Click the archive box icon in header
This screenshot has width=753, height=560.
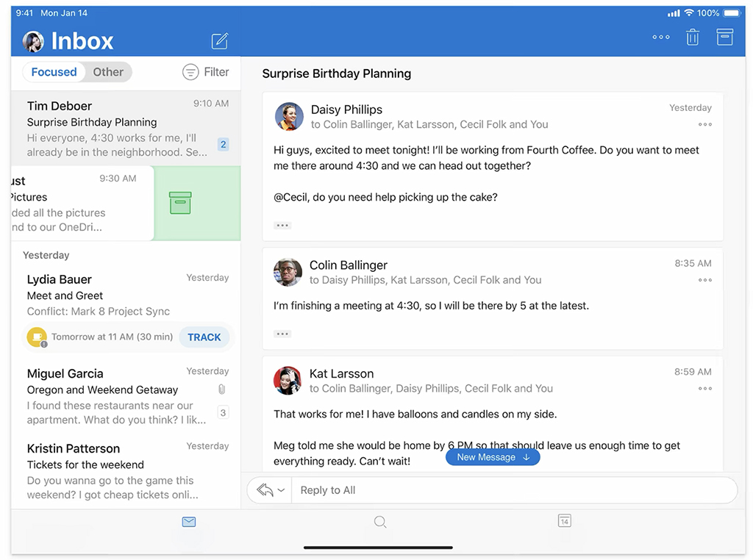725,37
